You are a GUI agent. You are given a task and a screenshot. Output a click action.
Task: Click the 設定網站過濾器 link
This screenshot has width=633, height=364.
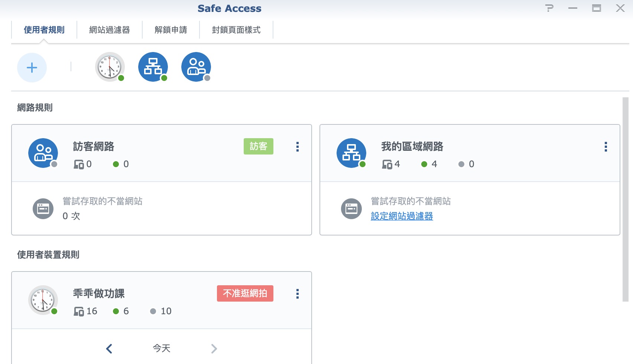pos(402,216)
